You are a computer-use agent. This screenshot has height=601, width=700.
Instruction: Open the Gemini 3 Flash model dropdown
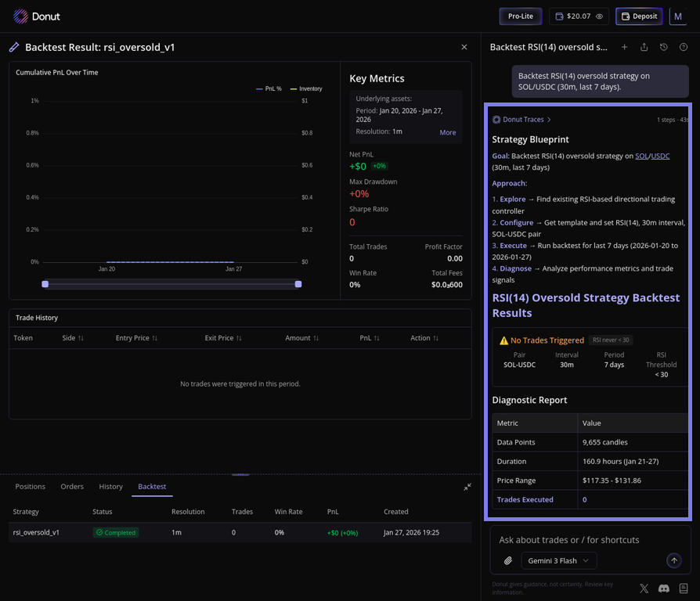pos(558,560)
